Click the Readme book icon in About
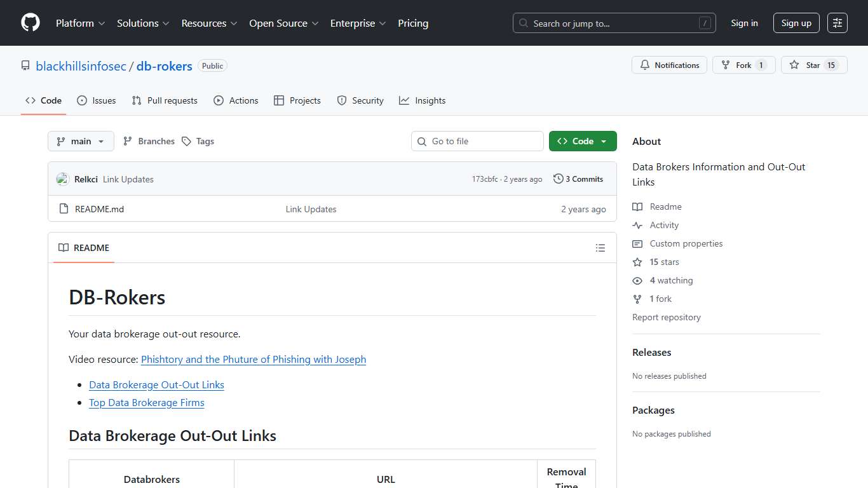 pos(637,207)
